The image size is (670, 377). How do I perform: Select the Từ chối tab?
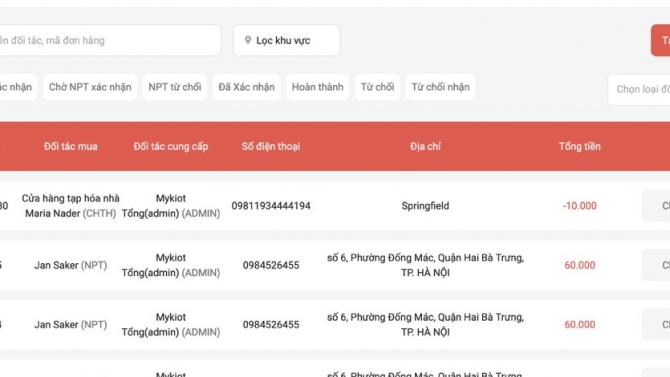click(x=377, y=87)
